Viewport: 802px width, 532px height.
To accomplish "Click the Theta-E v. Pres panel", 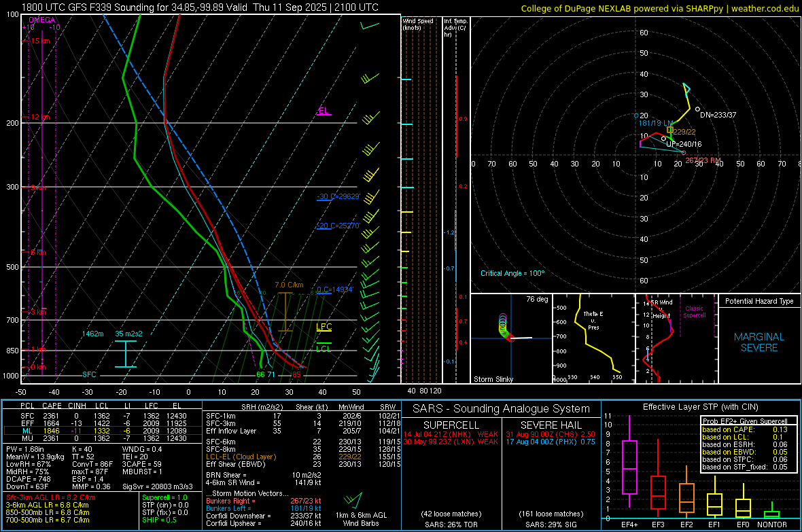I will [x=593, y=338].
